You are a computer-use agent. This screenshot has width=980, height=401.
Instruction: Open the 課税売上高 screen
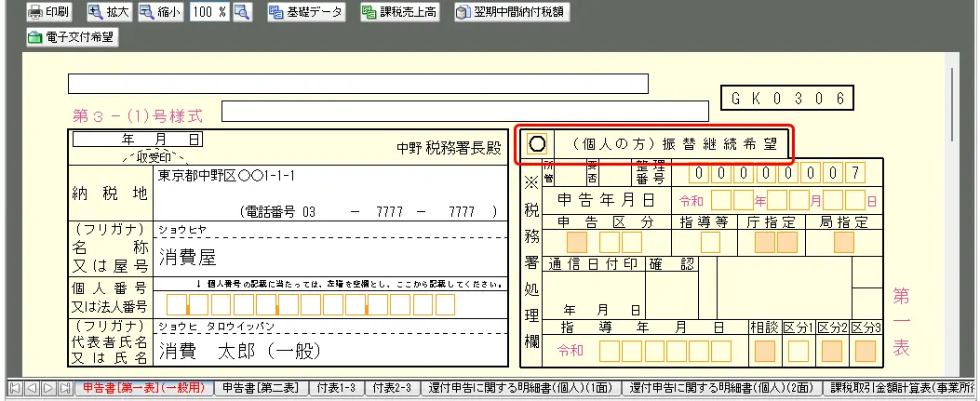400,13
